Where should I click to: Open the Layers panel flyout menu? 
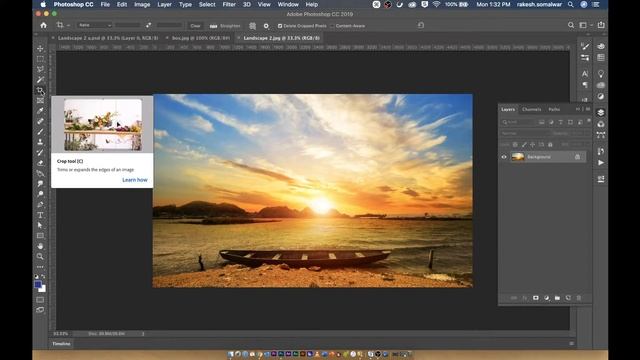(588, 109)
